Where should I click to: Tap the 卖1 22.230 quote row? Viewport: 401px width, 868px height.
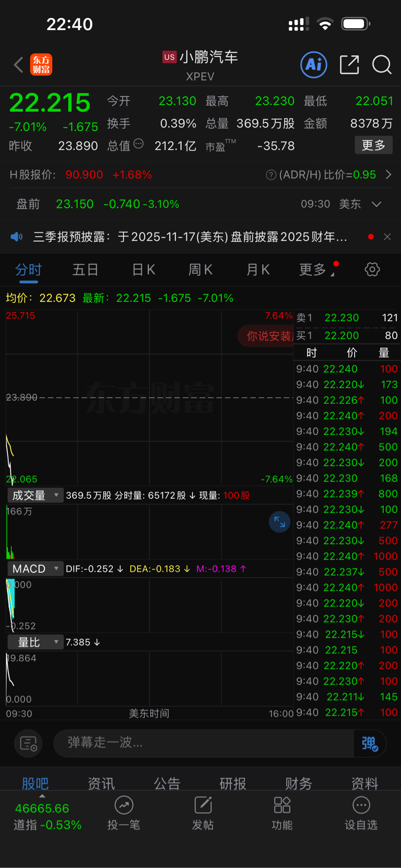click(x=347, y=318)
